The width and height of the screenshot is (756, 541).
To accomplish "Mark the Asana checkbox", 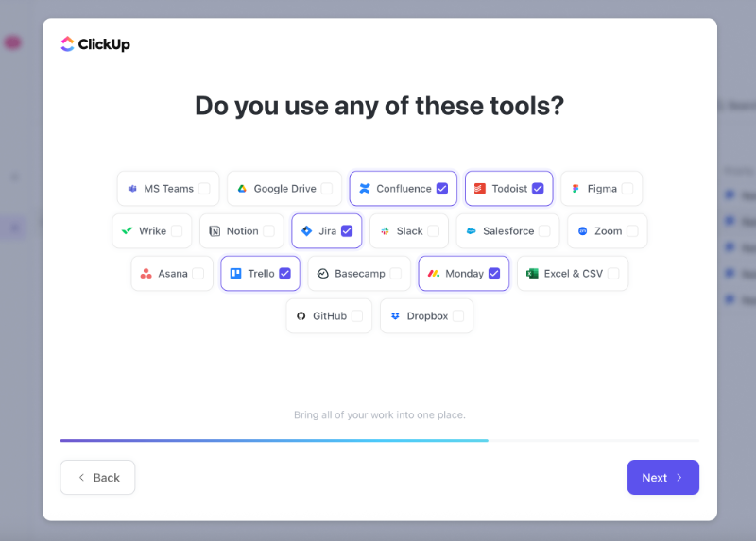I will coord(198,274).
